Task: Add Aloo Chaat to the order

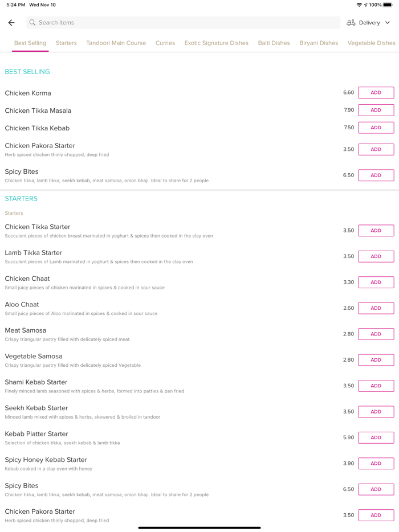Action: click(x=376, y=308)
